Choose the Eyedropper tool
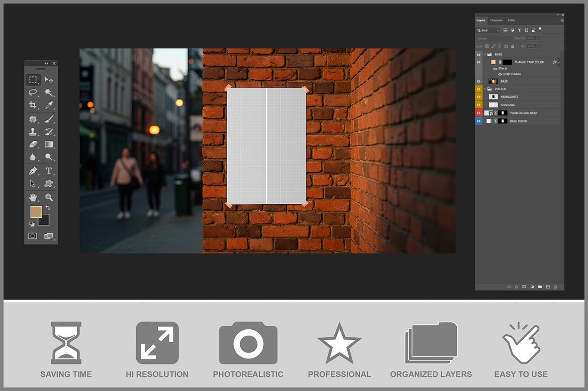The height and width of the screenshot is (391, 588). click(49, 105)
